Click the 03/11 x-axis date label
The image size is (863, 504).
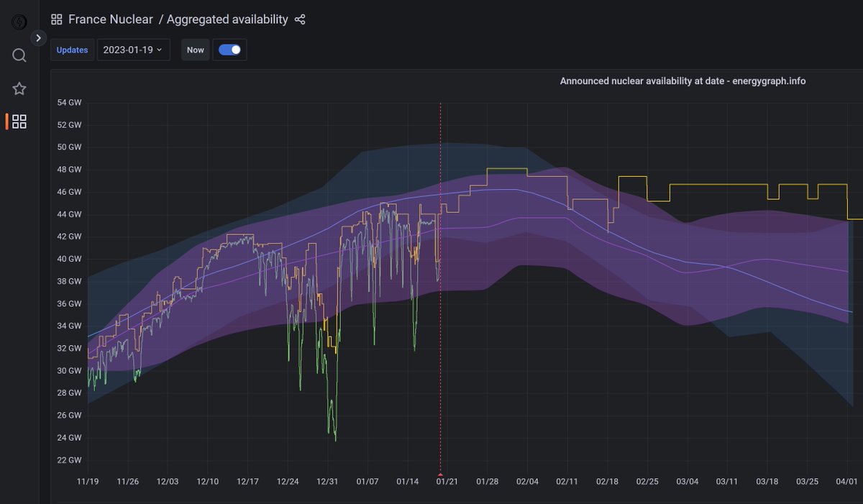coord(727,481)
